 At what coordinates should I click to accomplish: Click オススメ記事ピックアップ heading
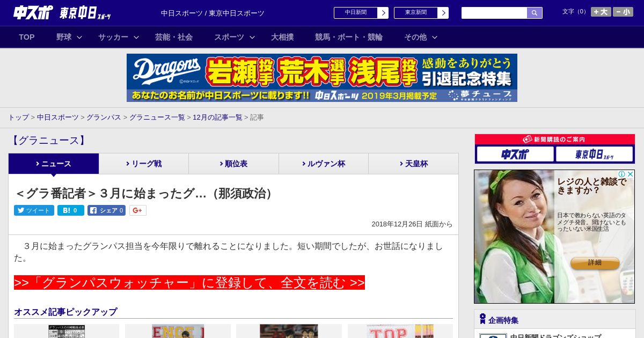point(65,312)
